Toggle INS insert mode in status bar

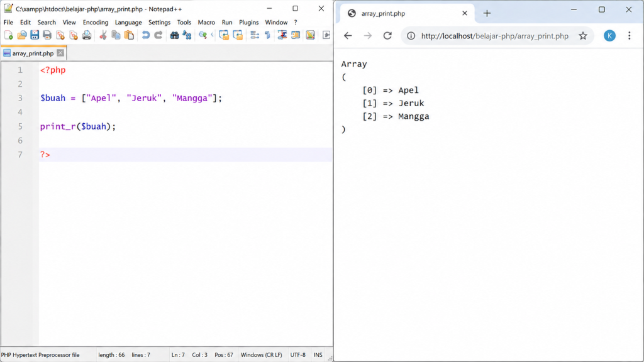point(318,354)
